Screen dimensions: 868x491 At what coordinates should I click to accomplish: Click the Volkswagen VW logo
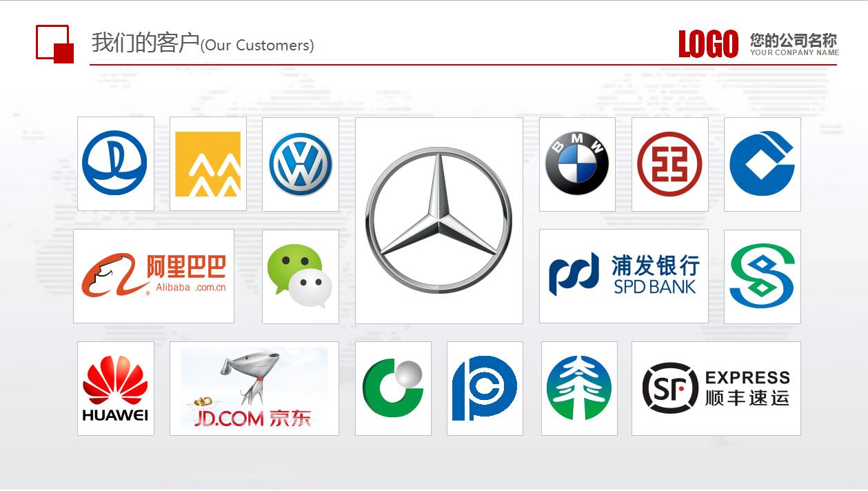point(301,164)
